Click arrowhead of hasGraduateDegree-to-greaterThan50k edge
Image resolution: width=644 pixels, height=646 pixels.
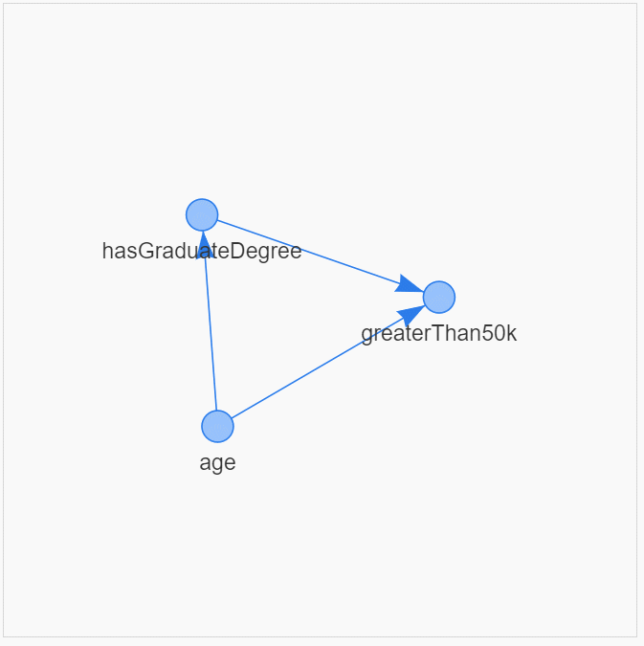point(410,284)
